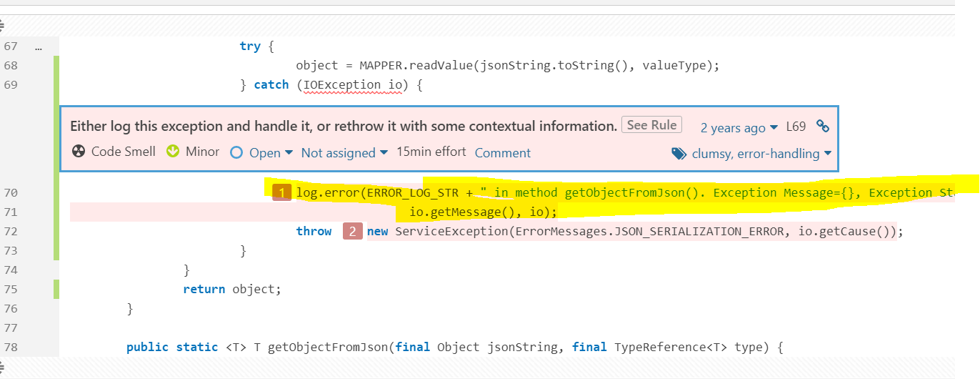Click line number 78 in gutter
Screen dimensions: 980x379
(11, 347)
